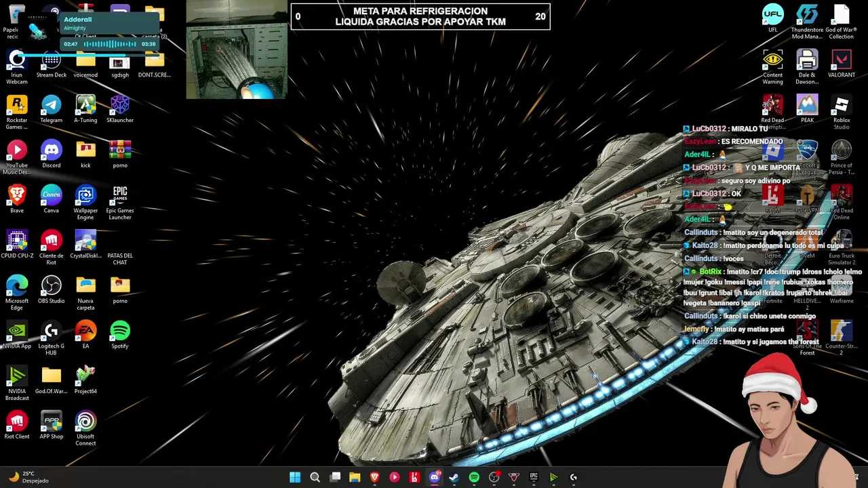Launch VALORANT from the desktop
Viewport: 868px width, 488px height.
842,64
